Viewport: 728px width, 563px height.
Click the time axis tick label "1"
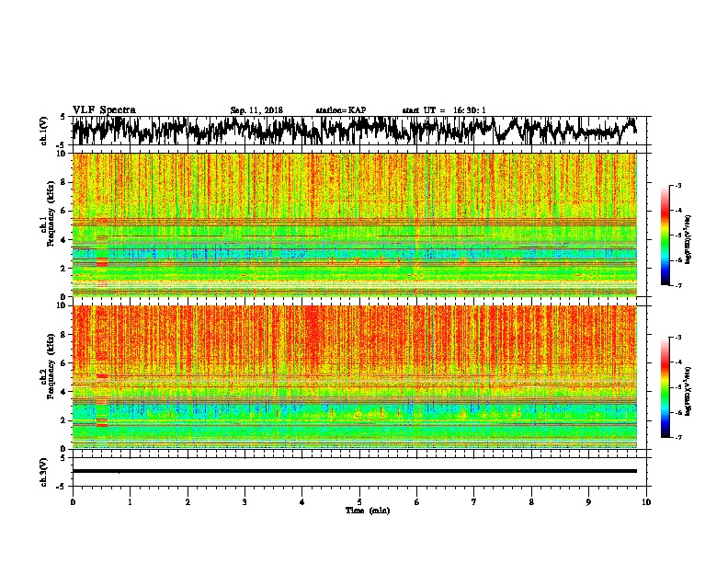(130, 502)
